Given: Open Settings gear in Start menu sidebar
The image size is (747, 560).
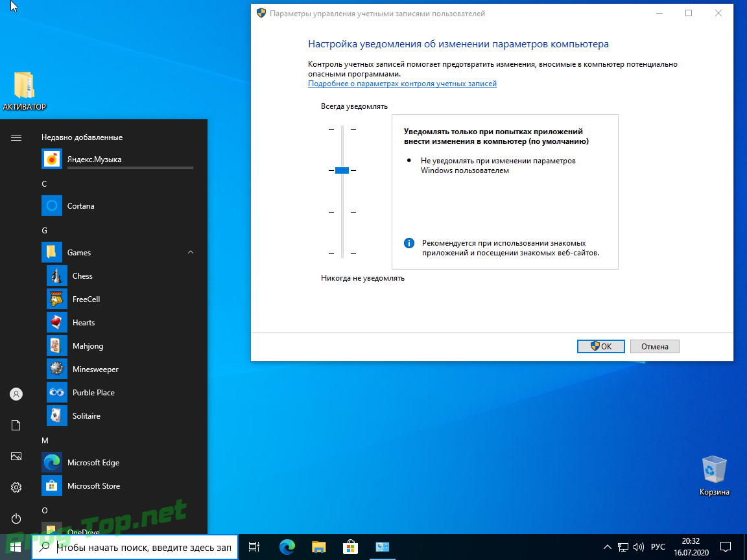Looking at the screenshot, I should tap(16, 487).
